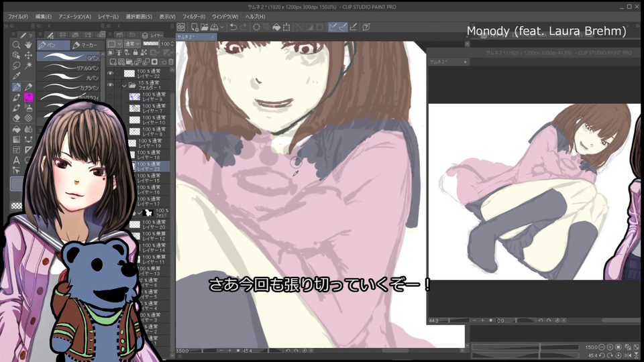The width and height of the screenshot is (644, 362).
Task: Create new raster layer icon
Action: tap(113, 62)
